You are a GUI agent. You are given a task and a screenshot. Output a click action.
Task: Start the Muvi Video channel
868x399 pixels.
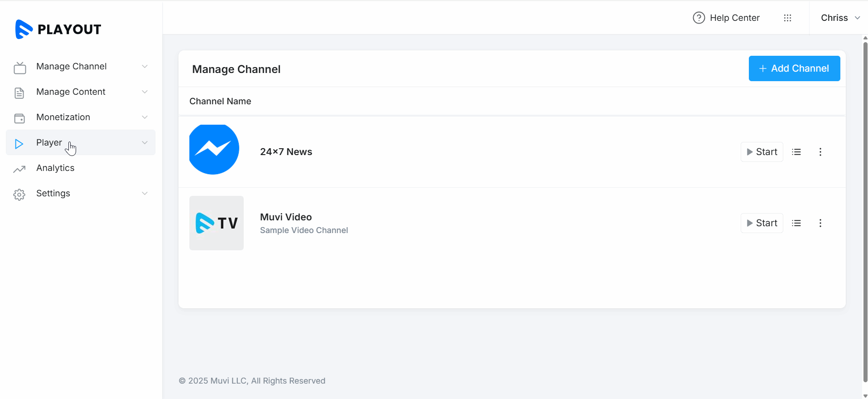tap(762, 223)
